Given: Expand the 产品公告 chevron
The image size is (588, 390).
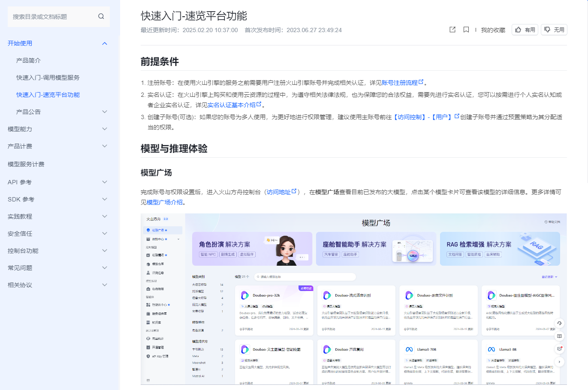Looking at the screenshot, I should point(105,112).
